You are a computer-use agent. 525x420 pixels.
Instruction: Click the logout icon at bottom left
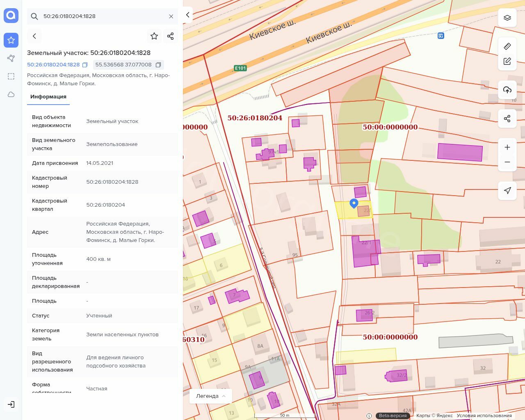click(x=11, y=404)
